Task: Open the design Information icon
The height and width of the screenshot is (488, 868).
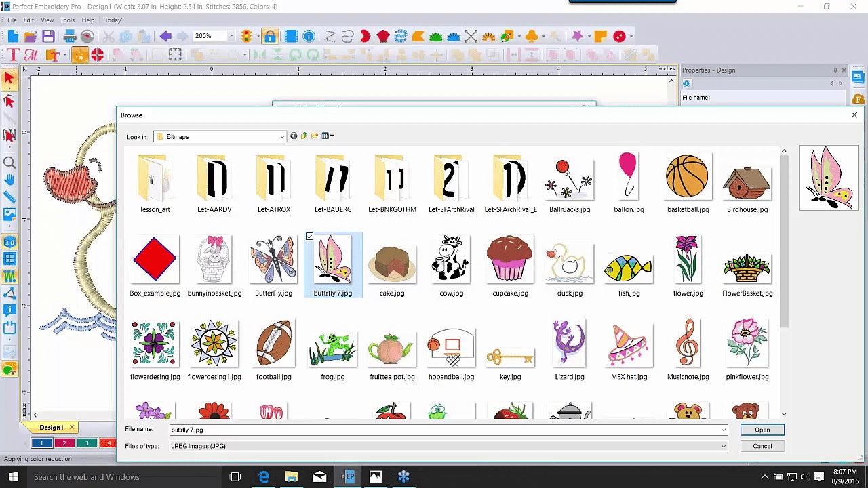Action: point(309,37)
